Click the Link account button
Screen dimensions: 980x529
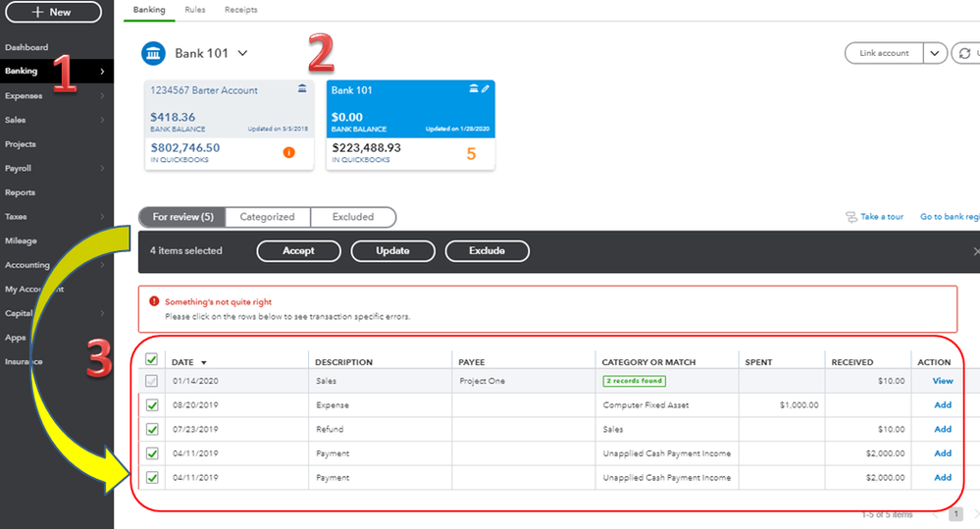884,53
